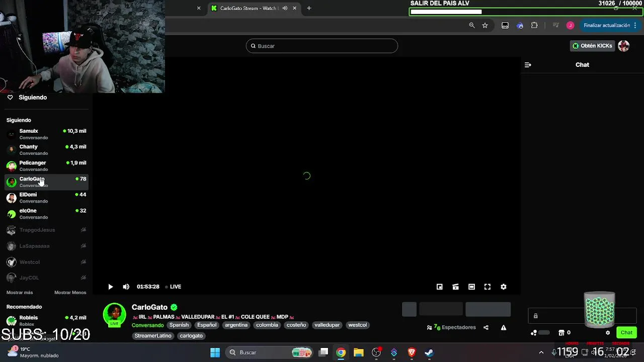The height and width of the screenshot is (362, 644).
Task: Select the carlogato tag
Action: [191, 336]
